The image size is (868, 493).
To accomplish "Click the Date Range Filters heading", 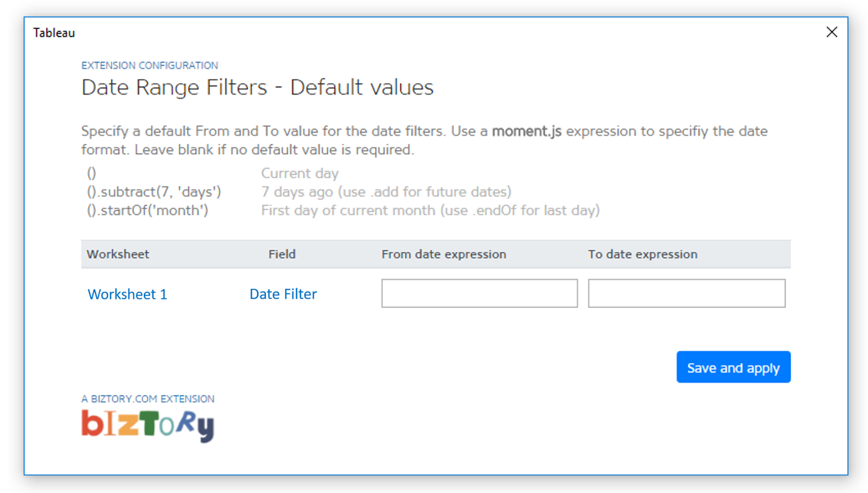I will [257, 87].
